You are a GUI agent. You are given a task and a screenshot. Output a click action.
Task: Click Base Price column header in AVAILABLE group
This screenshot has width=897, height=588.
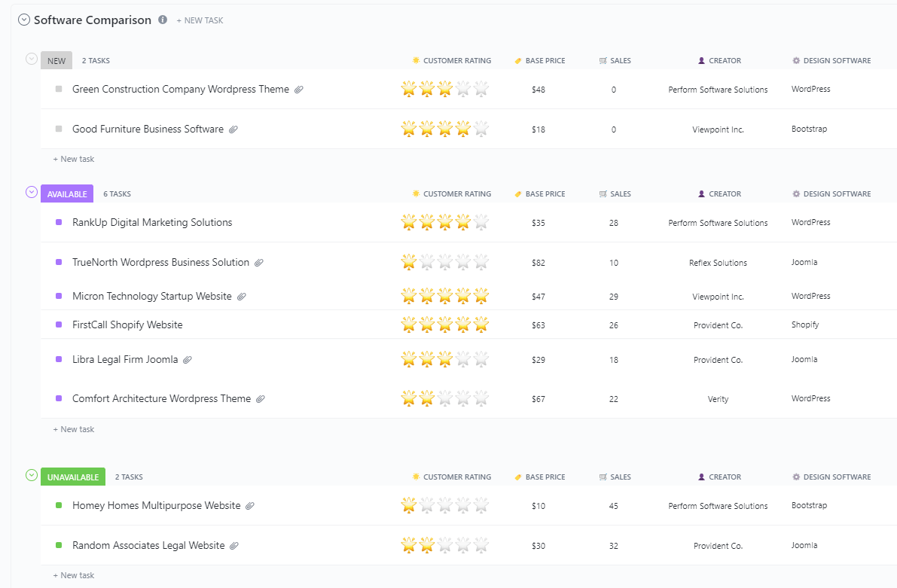pos(545,194)
